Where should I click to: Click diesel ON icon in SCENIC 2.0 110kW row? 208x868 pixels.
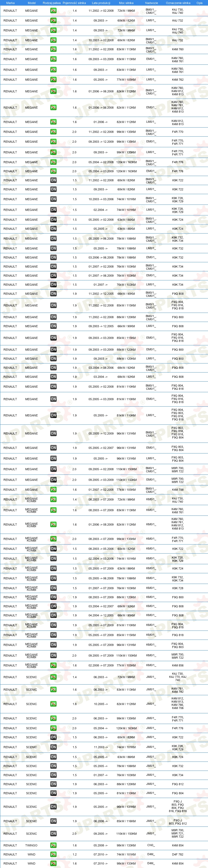coord(53,834)
